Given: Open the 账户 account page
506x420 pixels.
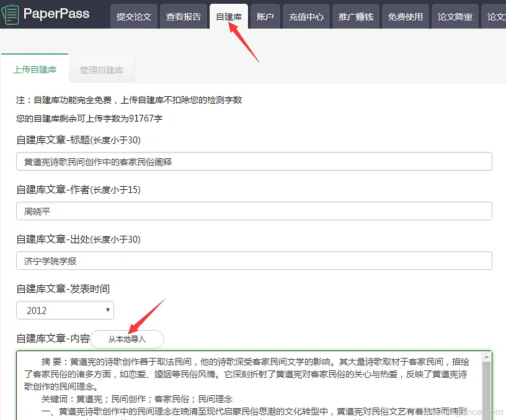Looking at the screenshot, I should tap(265, 17).
